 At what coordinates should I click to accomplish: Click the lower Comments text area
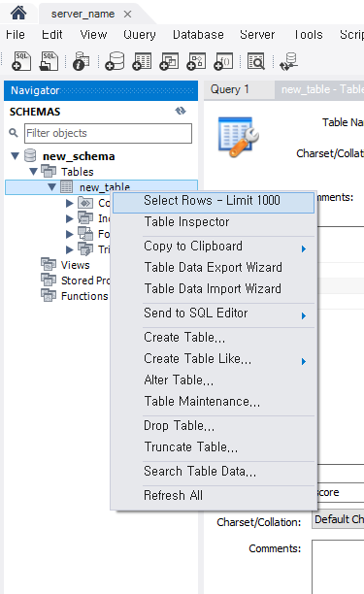click(x=338, y=567)
